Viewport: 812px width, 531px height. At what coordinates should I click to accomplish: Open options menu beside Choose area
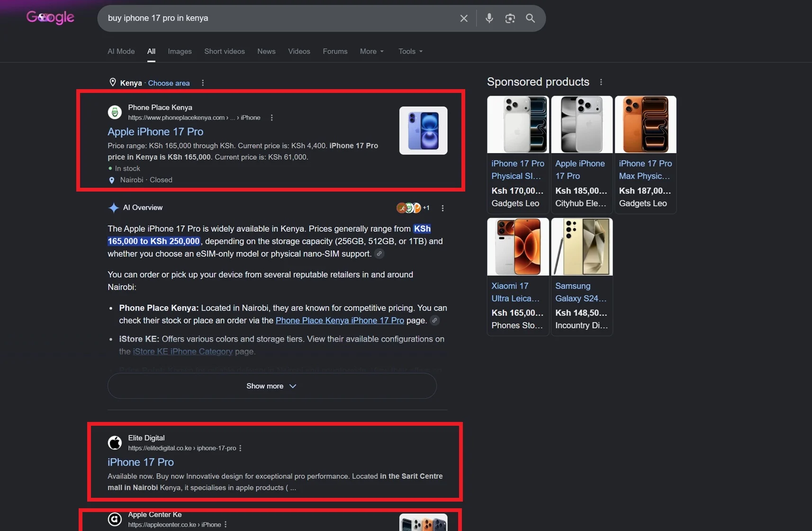click(x=203, y=83)
